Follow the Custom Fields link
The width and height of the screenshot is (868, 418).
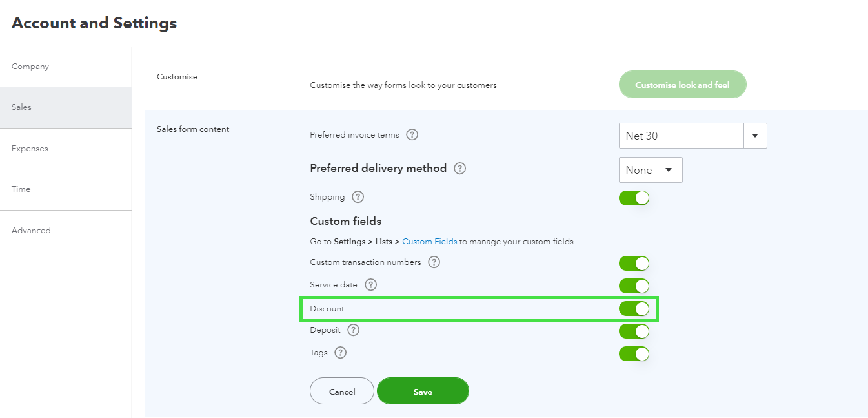click(430, 242)
